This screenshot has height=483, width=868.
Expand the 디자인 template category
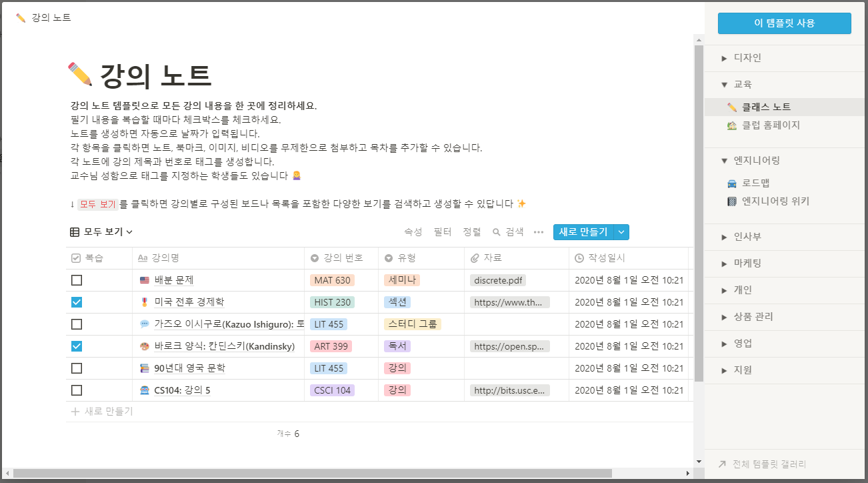(x=724, y=58)
